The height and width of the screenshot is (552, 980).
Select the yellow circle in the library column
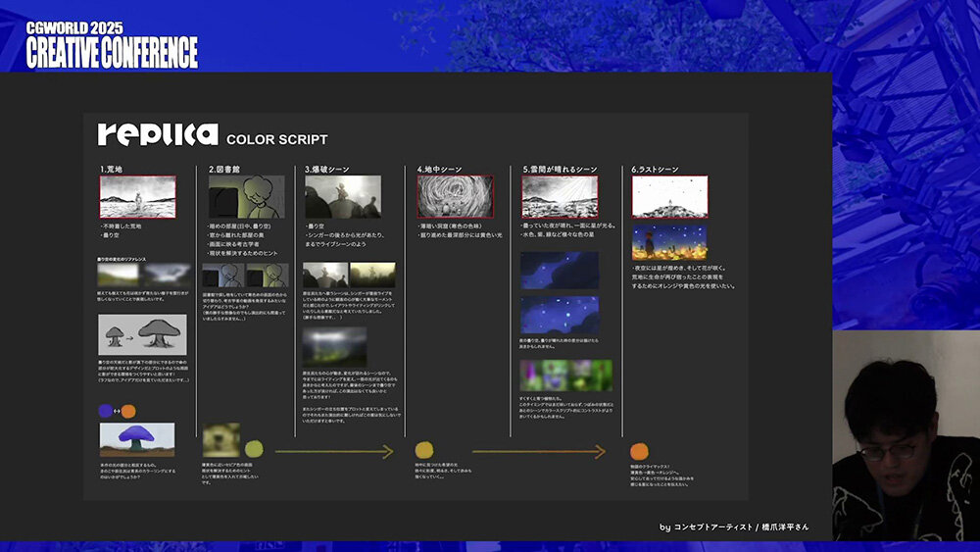pyautogui.click(x=254, y=450)
